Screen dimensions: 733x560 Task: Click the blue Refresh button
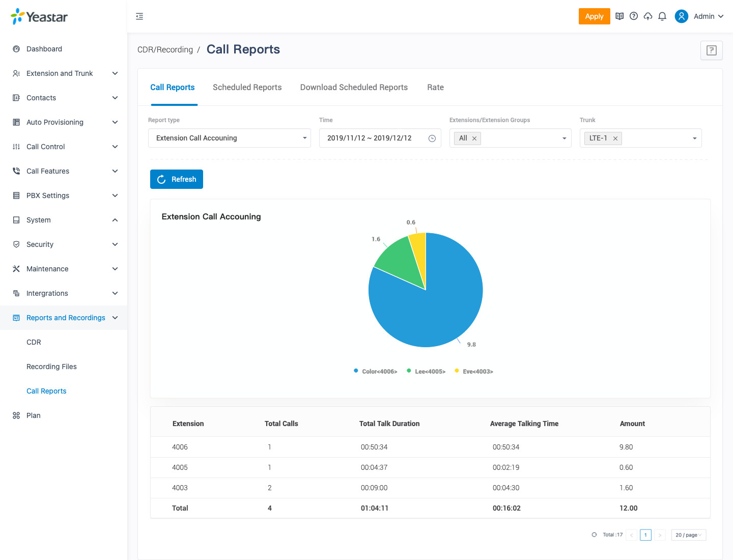tap(177, 179)
